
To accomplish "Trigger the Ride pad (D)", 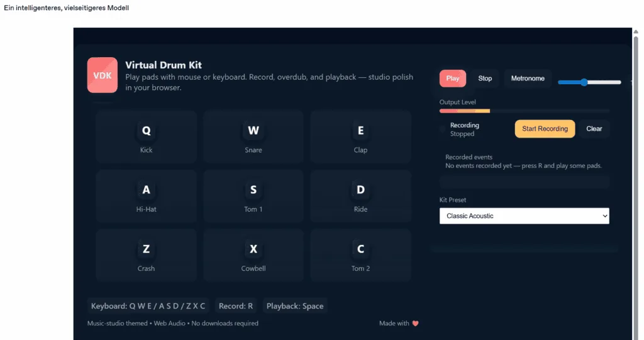I will pos(360,196).
